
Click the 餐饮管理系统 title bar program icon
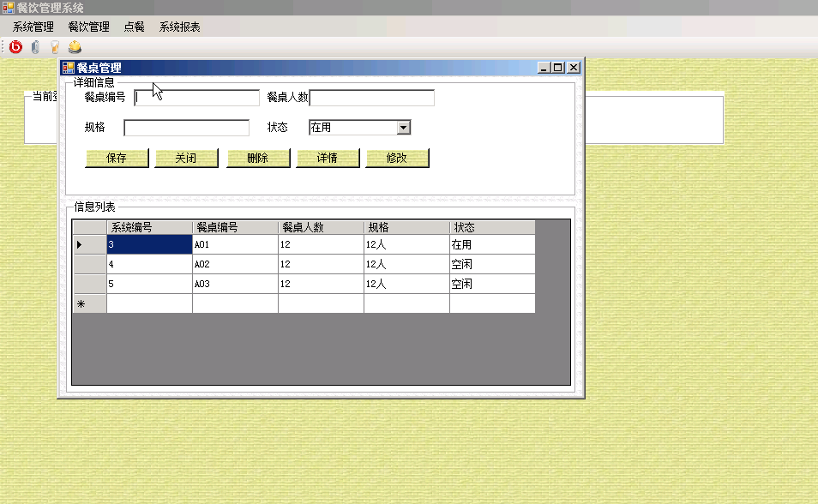(7, 7)
